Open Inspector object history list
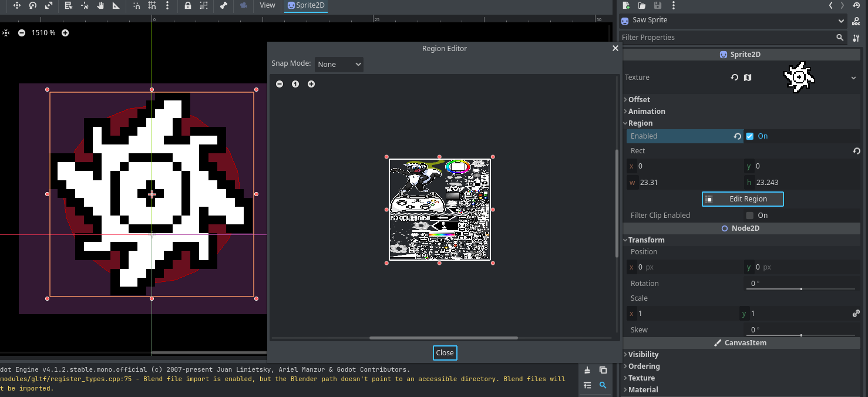 pyautogui.click(x=856, y=5)
